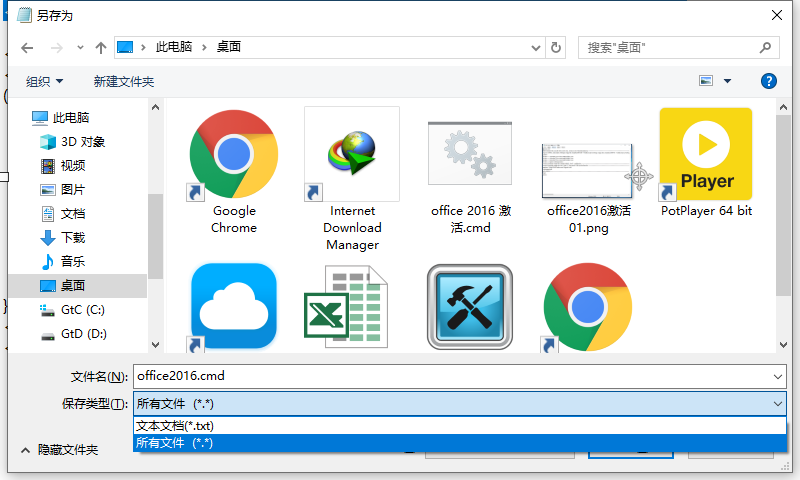
Task: Select the office2016激活01.png thumbnail
Action: (x=588, y=171)
